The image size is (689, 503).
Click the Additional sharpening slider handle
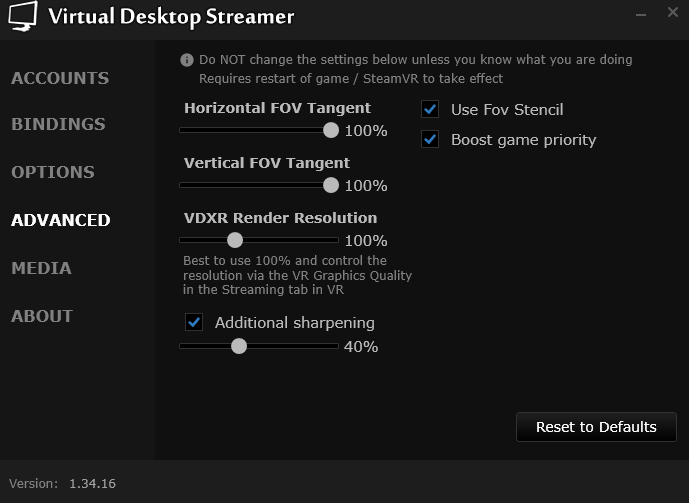pyautogui.click(x=238, y=346)
